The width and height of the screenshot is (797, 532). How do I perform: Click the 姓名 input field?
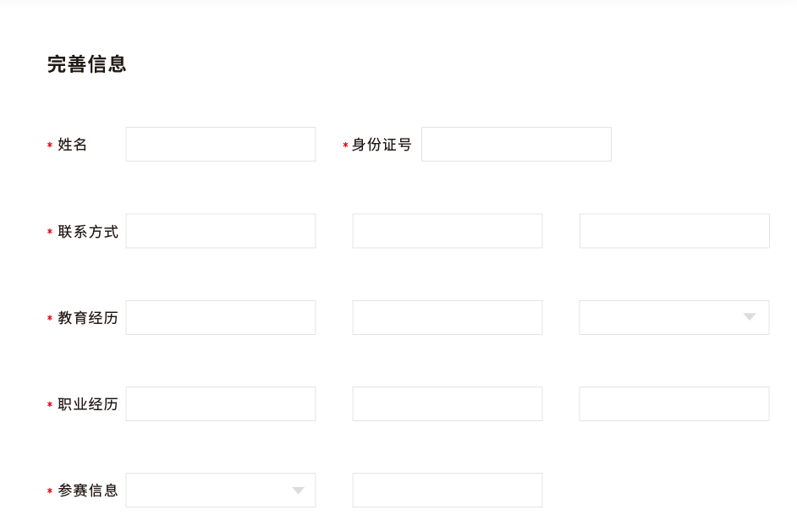[220, 145]
